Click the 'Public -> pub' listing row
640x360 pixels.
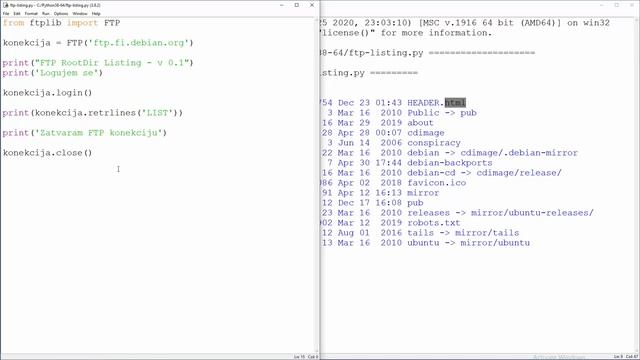(442, 113)
